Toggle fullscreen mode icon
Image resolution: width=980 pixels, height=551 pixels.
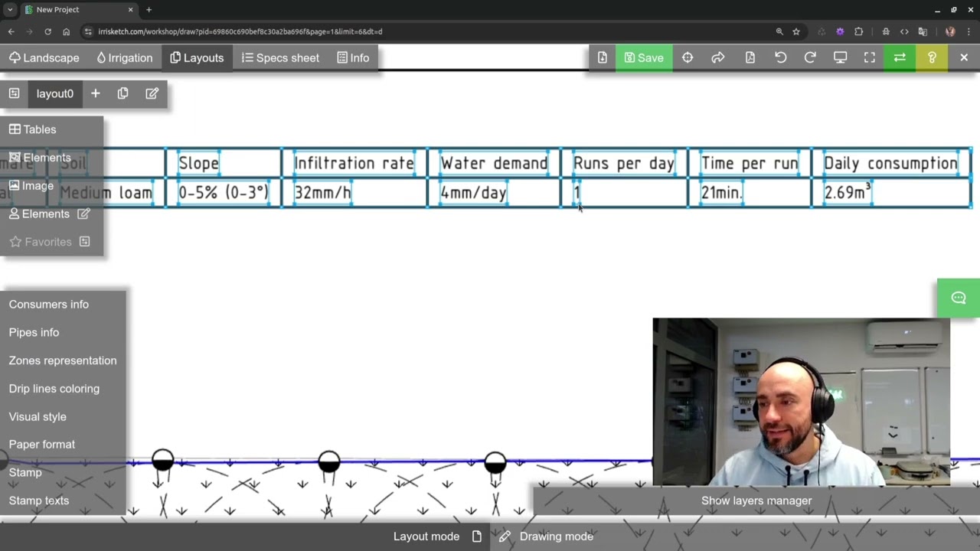tap(870, 57)
